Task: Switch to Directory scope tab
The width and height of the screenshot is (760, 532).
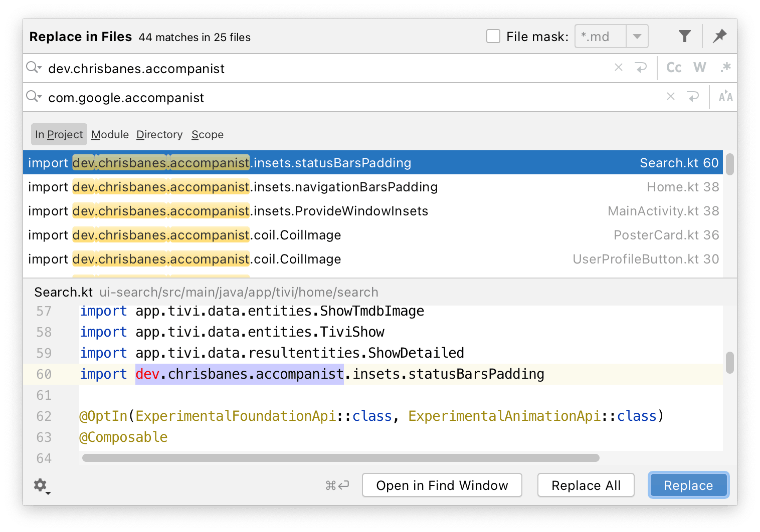Action: [159, 135]
